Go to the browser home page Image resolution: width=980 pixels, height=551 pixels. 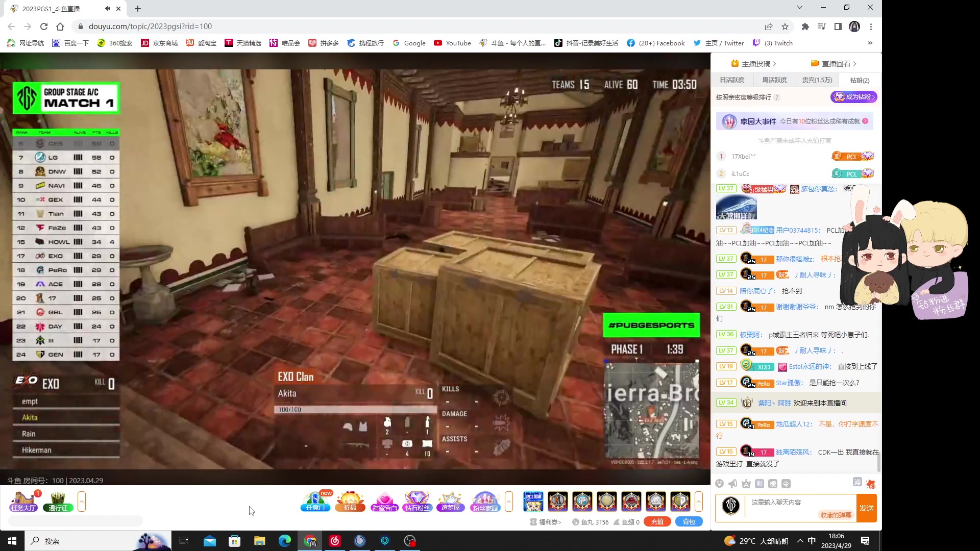[60, 27]
